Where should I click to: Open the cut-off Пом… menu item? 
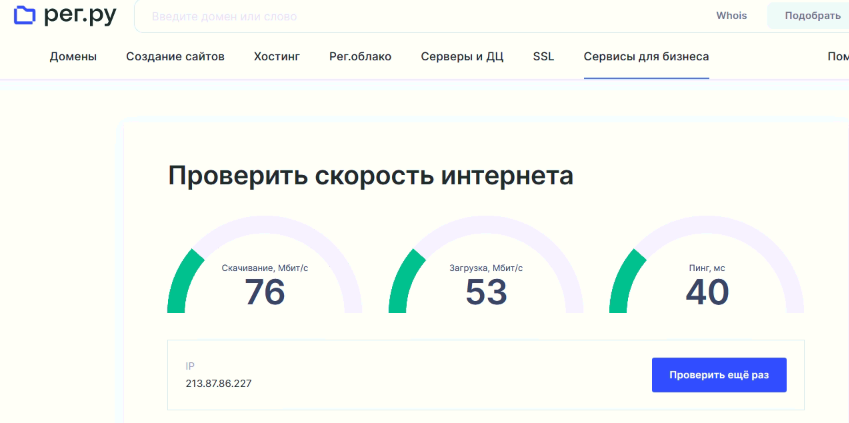click(837, 56)
